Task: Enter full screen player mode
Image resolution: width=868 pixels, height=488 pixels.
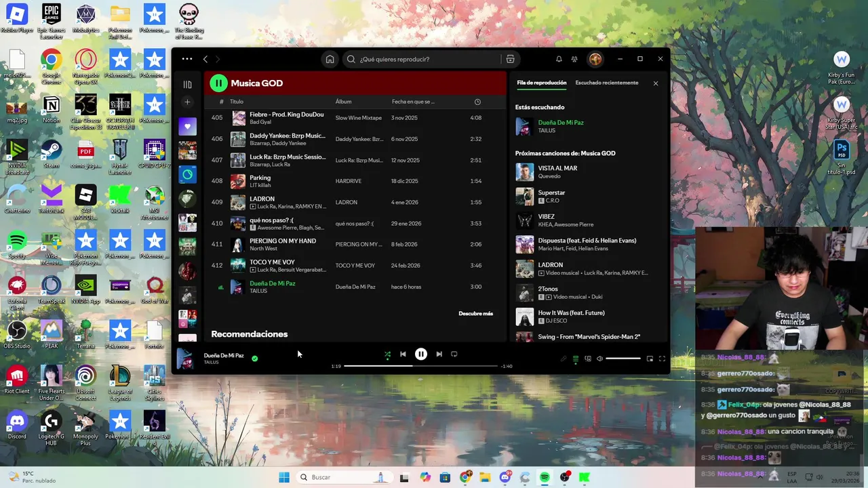Action: click(x=662, y=359)
